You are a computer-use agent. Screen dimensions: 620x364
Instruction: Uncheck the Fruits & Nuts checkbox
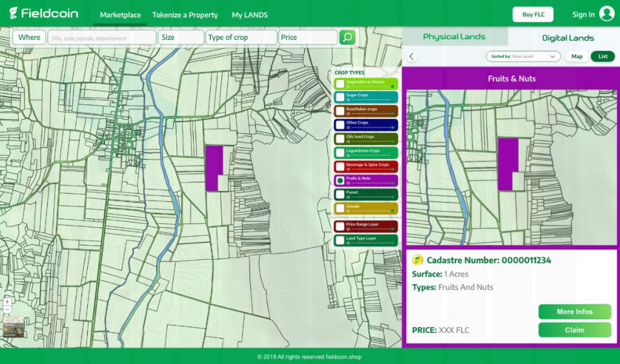pos(340,180)
